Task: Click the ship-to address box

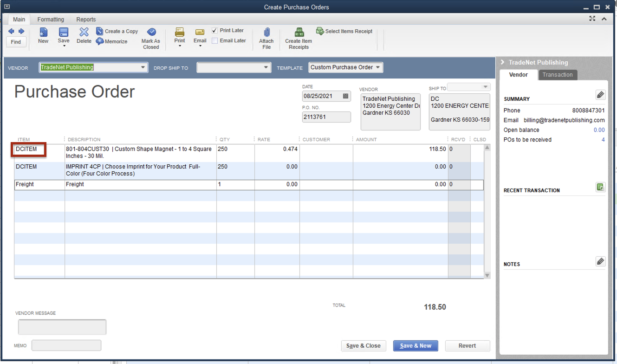Action: (459, 112)
